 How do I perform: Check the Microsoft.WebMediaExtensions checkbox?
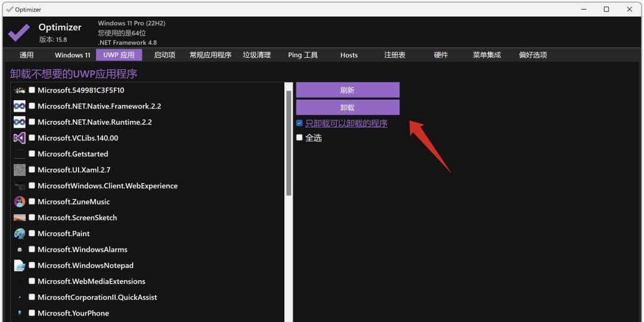(32, 281)
